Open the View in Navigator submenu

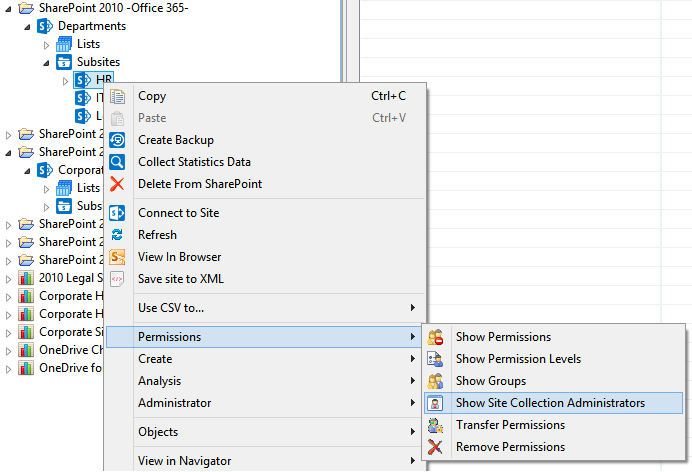(265, 461)
